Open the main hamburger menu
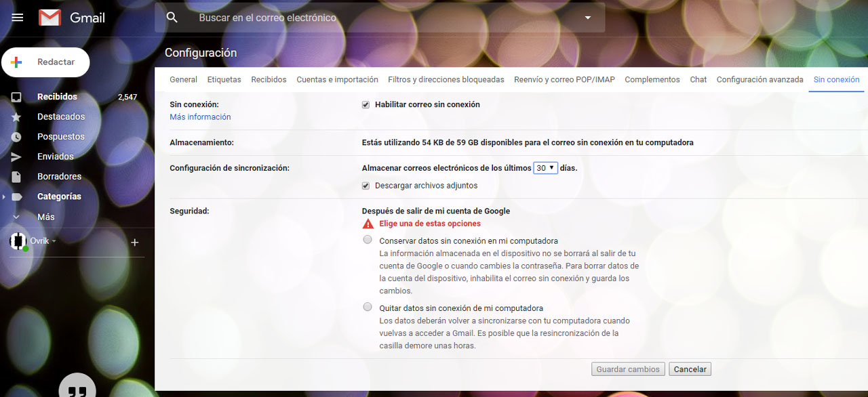 [x=18, y=18]
